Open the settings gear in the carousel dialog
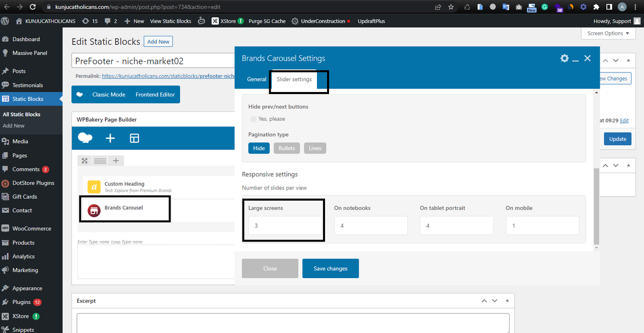The image size is (644, 333). tap(565, 58)
